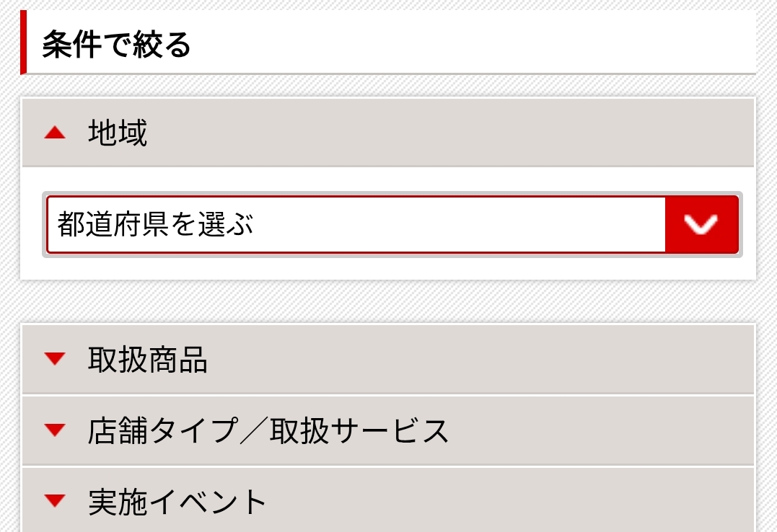Expand the 実施イベント section
Viewport: 777px width, 532px height.
click(177, 502)
